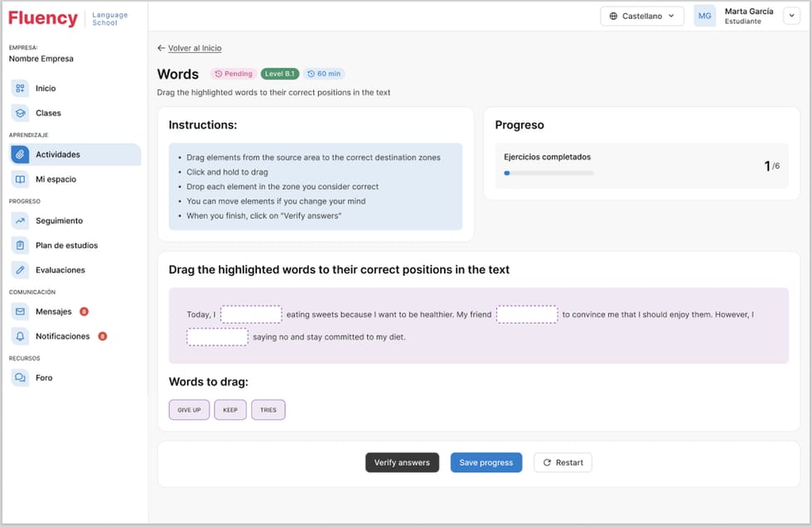
Task: Click the GIVE UP word chip
Action: tap(189, 409)
